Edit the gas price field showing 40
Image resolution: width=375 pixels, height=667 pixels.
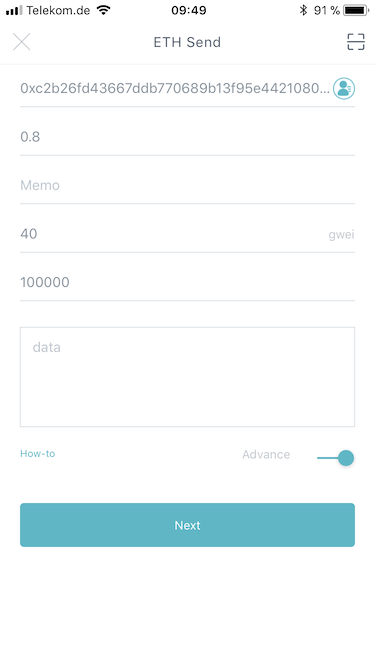(170, 234)
